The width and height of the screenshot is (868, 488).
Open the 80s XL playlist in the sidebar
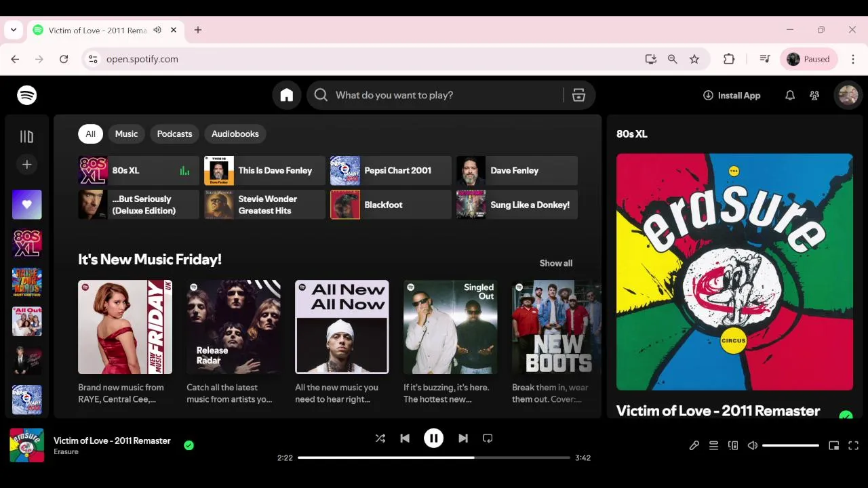27,244
